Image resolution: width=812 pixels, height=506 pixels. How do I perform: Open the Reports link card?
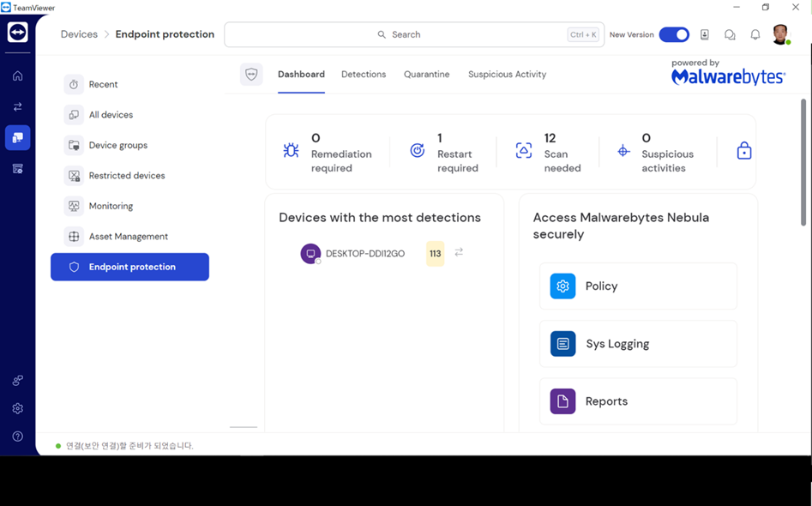tap(638, 401)
